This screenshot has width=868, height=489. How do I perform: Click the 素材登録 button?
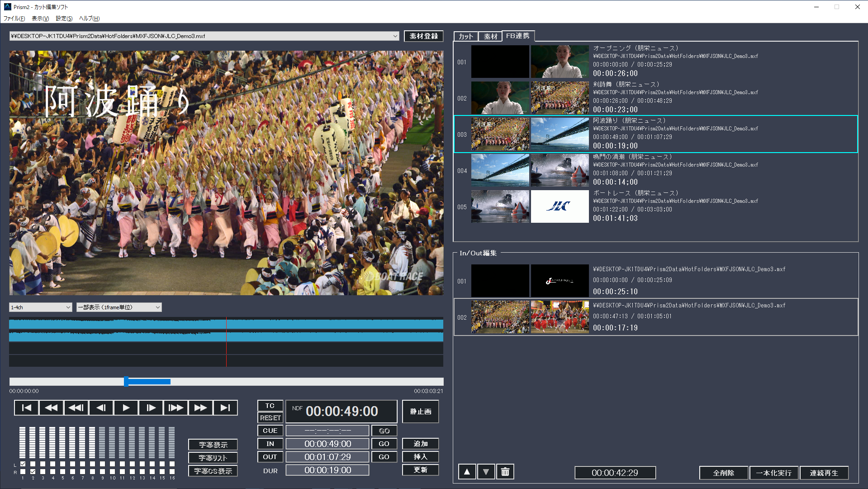pyautogui.click(x=423, y=36)
